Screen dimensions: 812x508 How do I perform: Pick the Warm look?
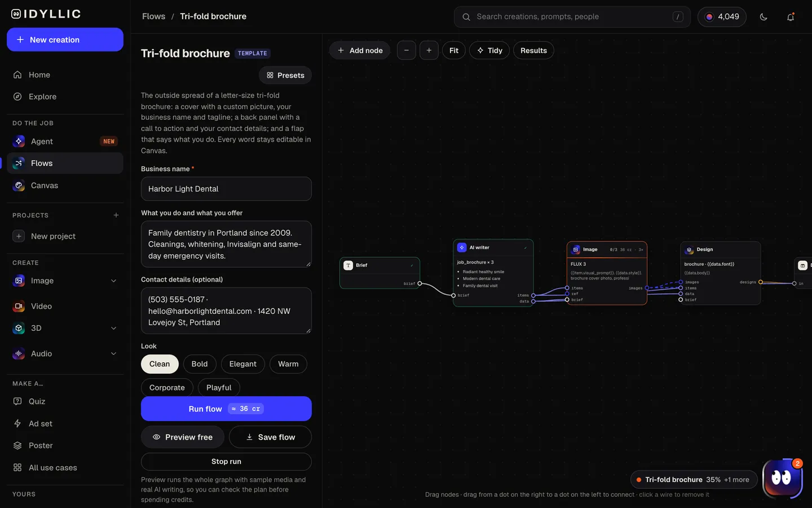click(288, 364)
